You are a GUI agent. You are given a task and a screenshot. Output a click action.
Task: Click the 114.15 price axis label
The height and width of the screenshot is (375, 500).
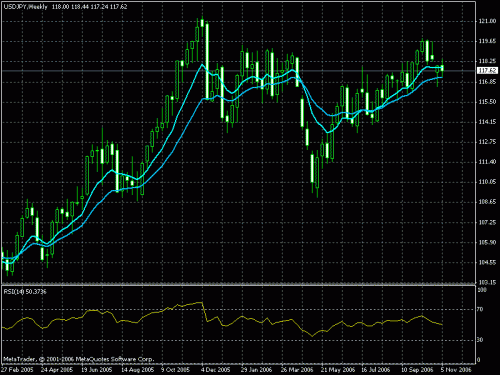(x=487, y=122)
